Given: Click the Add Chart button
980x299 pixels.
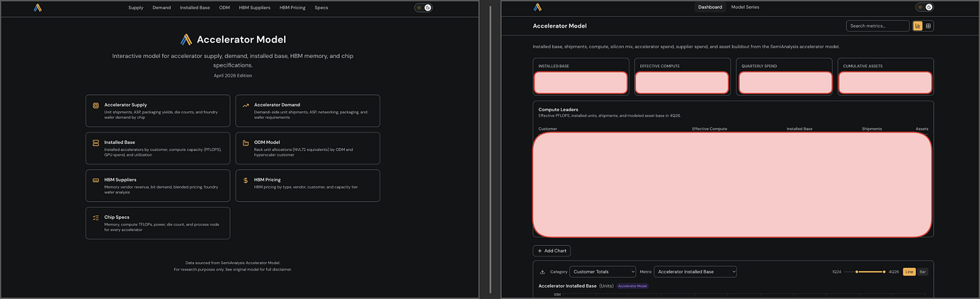Looking at the screenshot, I should (552, 251).
